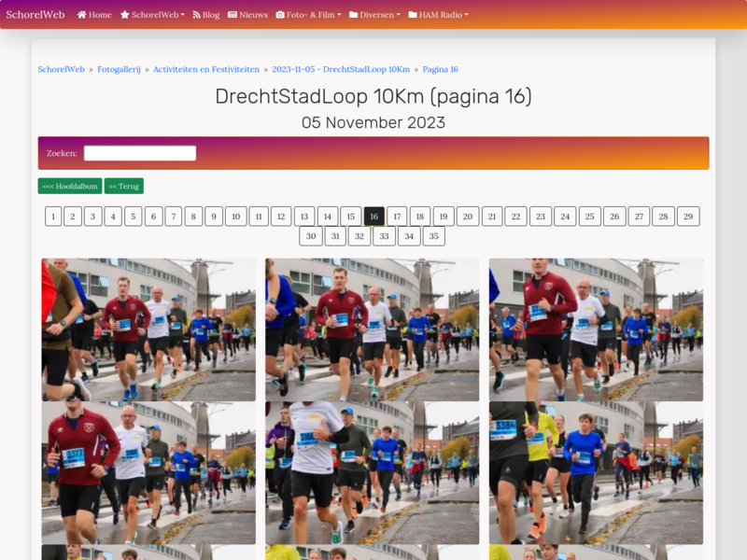The width and height of the screenshot is (747, 560).
Task: Click the RSS icon beside Blog
Action: coord(196,15)
